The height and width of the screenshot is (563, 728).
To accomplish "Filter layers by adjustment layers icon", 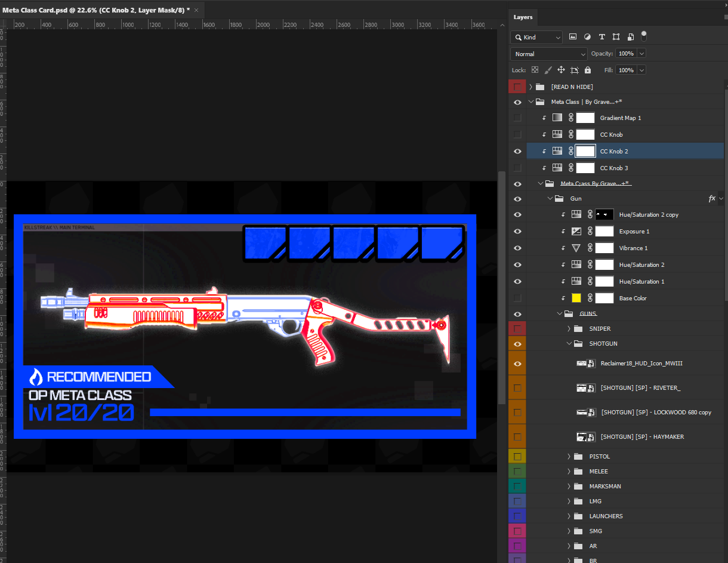I will [x=587, y=37].
